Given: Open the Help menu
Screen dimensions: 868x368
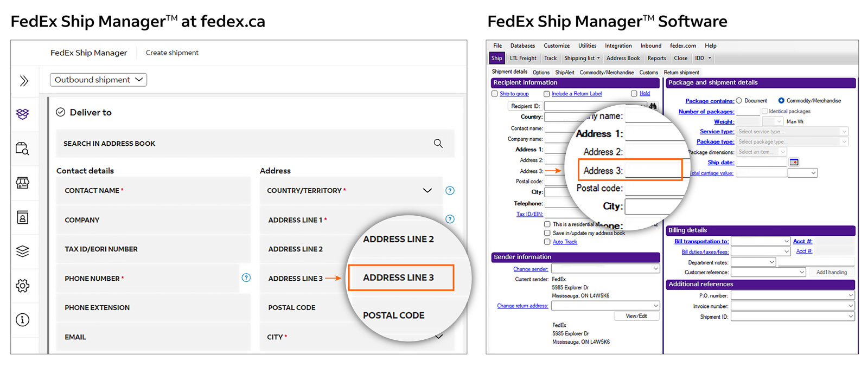Looking at the screenshot, I should (x=711, y=46).
